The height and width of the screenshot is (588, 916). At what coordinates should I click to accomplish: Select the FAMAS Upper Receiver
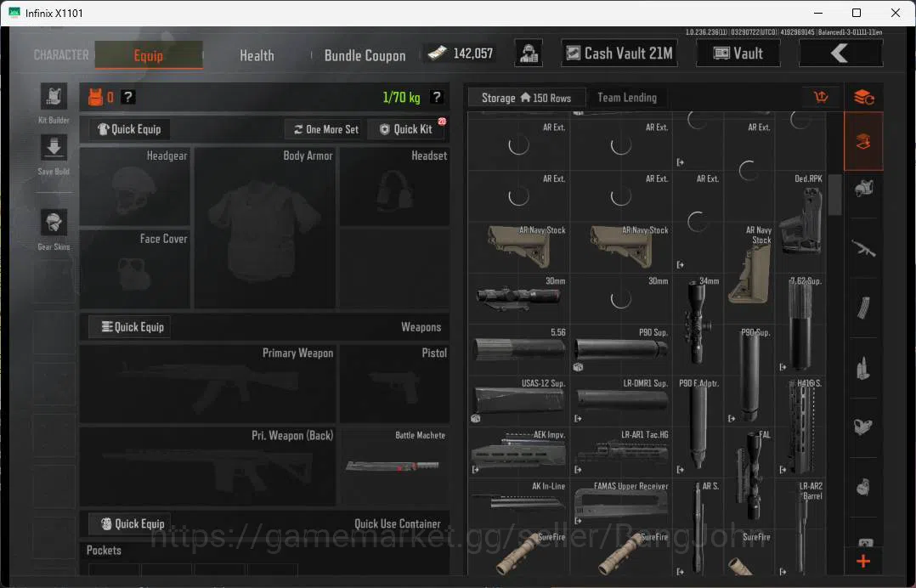[621, 502]
